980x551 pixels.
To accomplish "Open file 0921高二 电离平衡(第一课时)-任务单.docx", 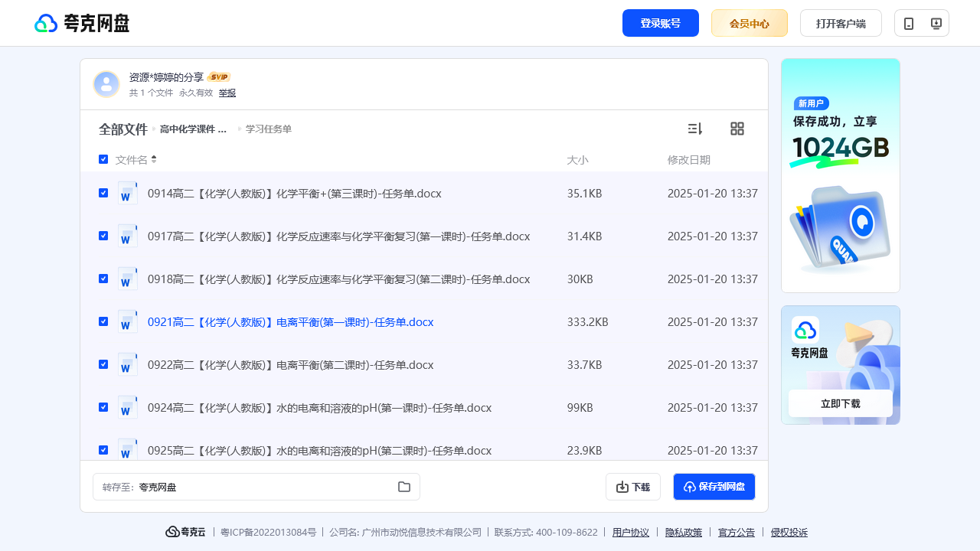I will click(291, 322).
